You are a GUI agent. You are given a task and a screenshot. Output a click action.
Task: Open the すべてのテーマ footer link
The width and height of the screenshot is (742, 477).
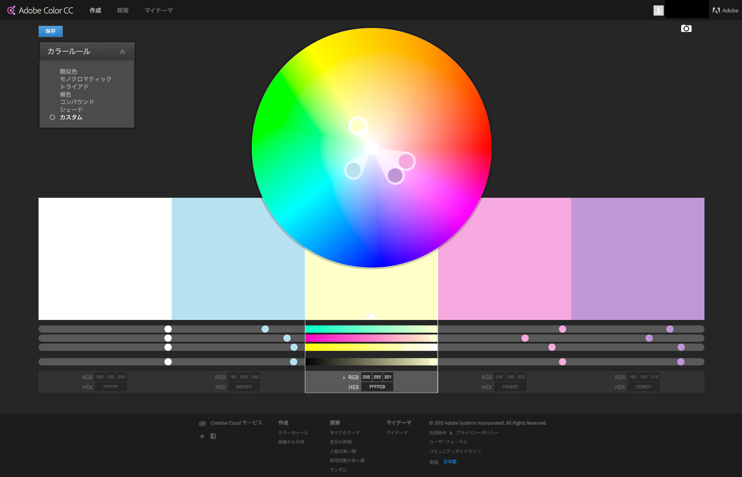click(x=344, y=433)
